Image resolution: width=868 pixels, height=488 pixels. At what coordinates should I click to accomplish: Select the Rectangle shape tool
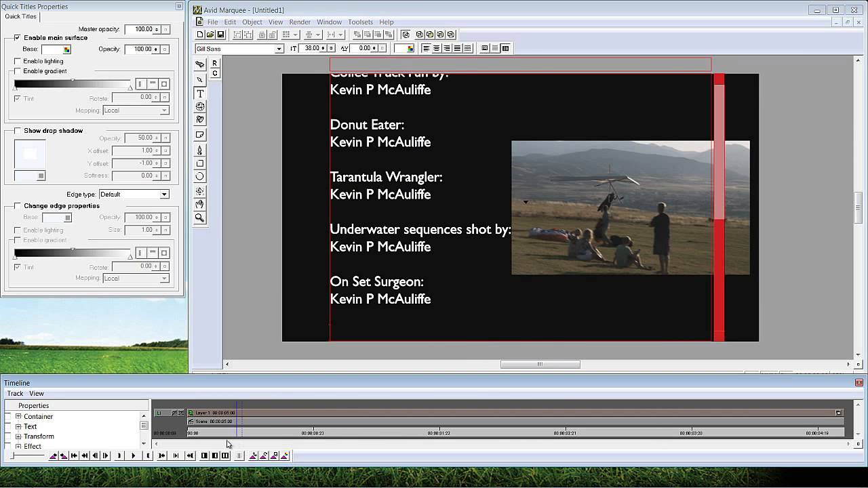[199, 163]
